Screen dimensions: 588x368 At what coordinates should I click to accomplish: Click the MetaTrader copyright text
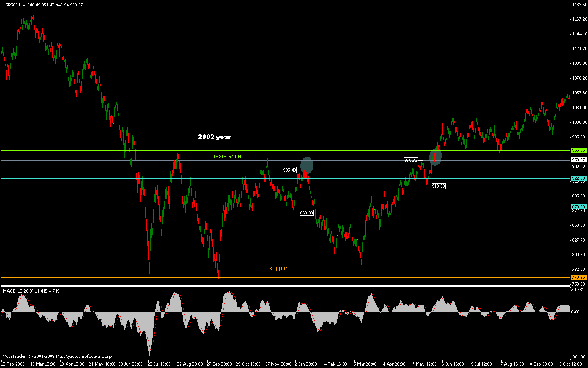(57, 356)
